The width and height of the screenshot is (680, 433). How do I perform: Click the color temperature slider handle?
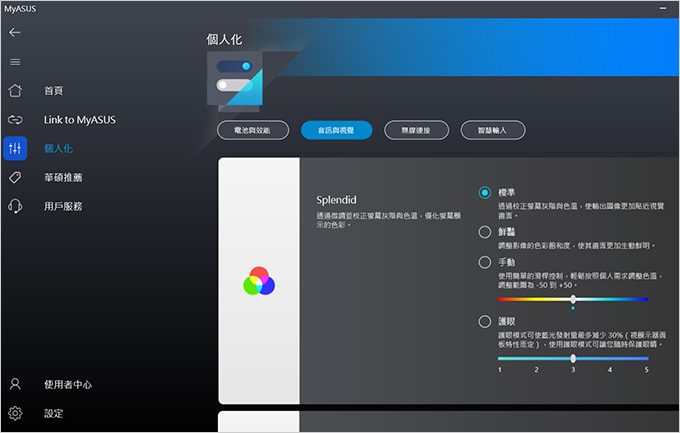(573, 299)
